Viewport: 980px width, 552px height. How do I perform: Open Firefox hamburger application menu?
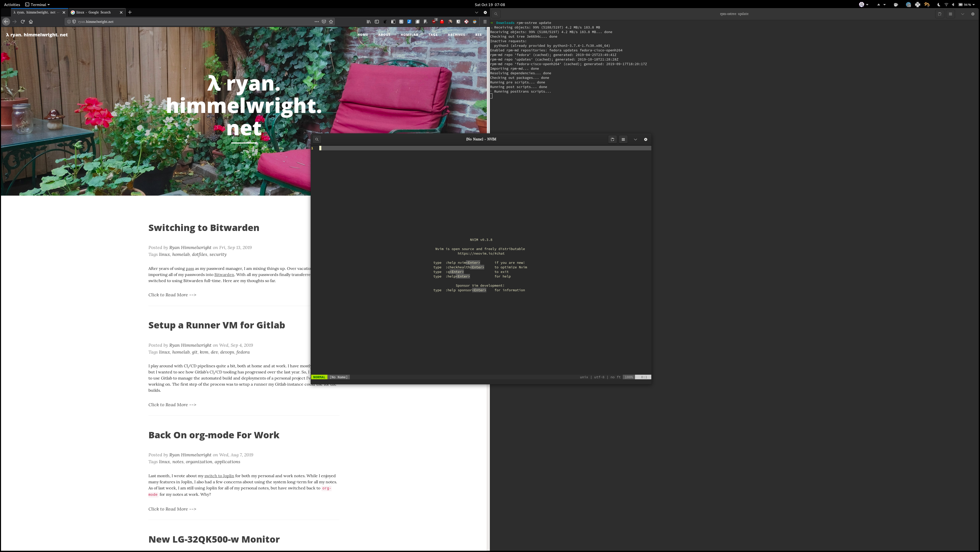(485, 22)
